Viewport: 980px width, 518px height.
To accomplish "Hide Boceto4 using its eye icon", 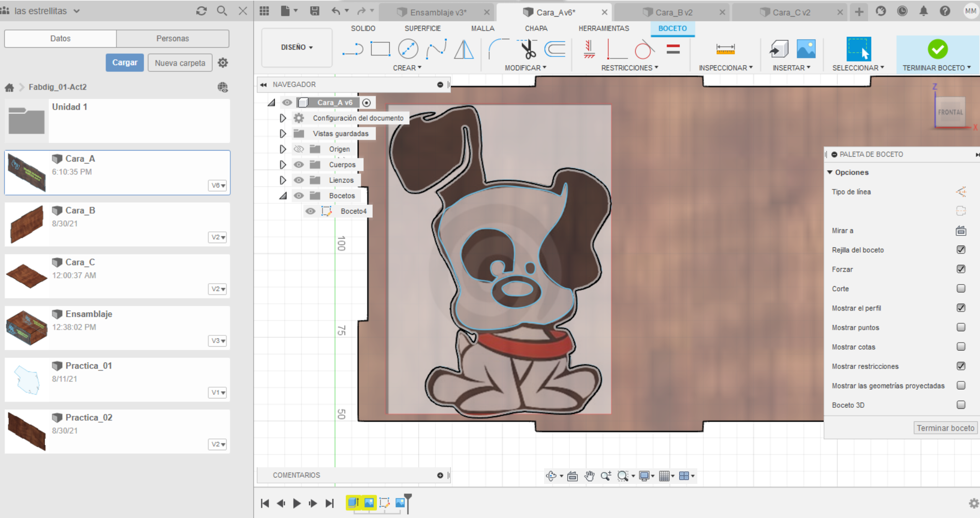I will pyautogui.click(x=310, y=211).
